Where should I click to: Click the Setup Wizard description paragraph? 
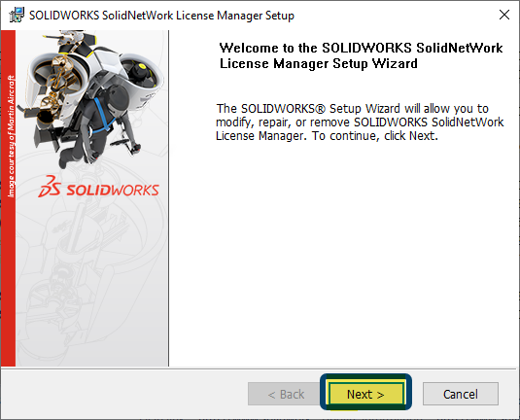coord(360,122)
